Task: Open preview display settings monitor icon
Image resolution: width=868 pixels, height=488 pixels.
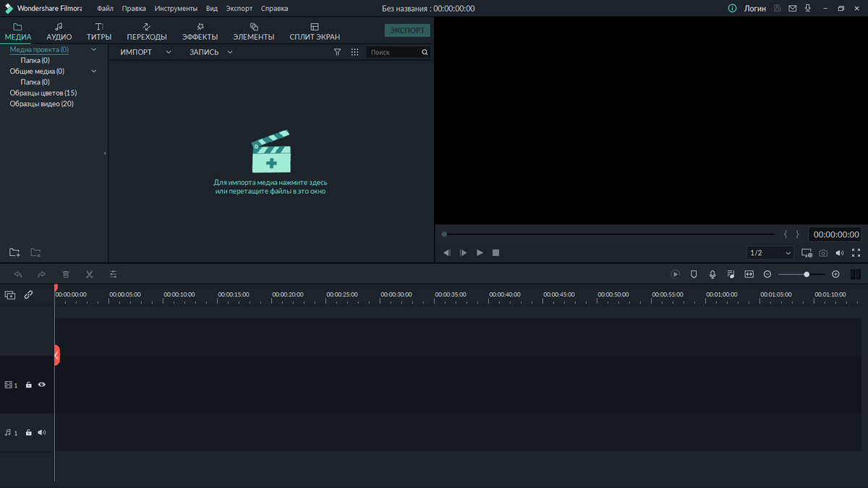Action: click(807, 253)
